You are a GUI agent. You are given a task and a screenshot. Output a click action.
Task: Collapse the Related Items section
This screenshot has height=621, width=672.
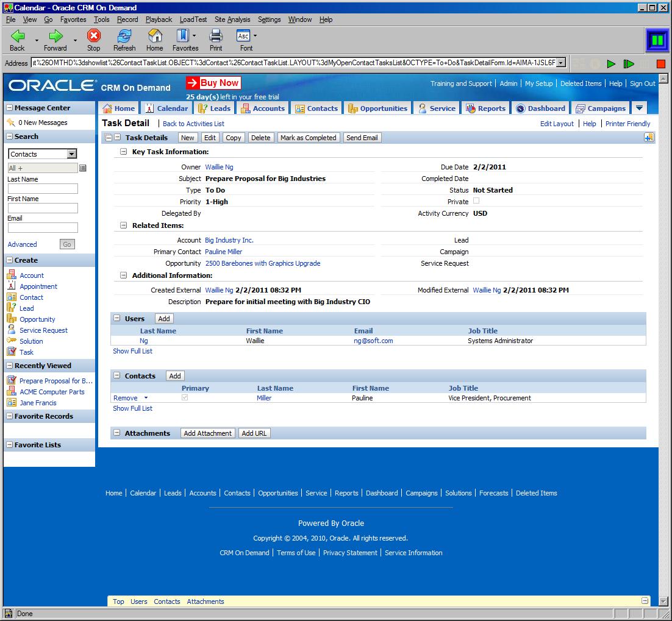pos(123,225)
